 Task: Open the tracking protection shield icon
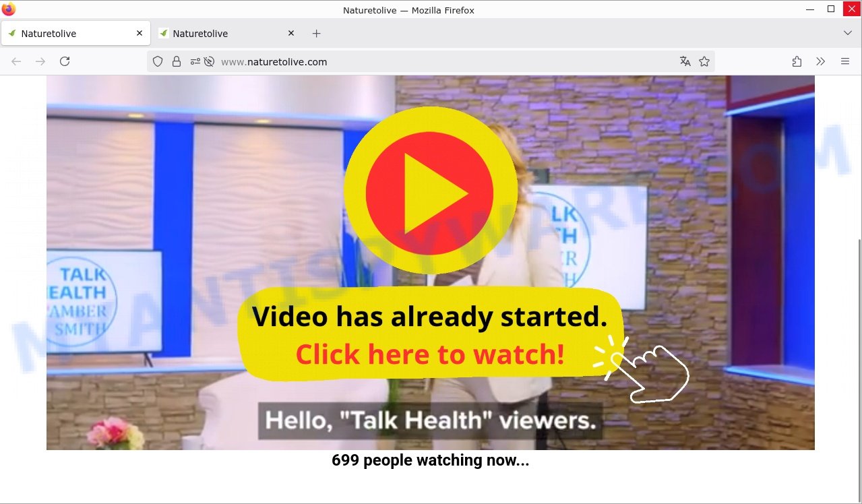158,61
